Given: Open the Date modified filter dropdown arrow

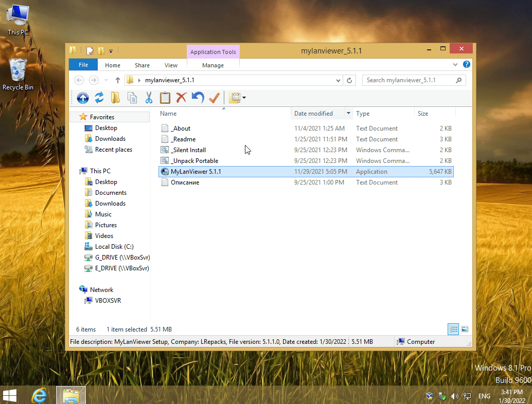Looking at the screenshot, I should click(x=348, y=113).
